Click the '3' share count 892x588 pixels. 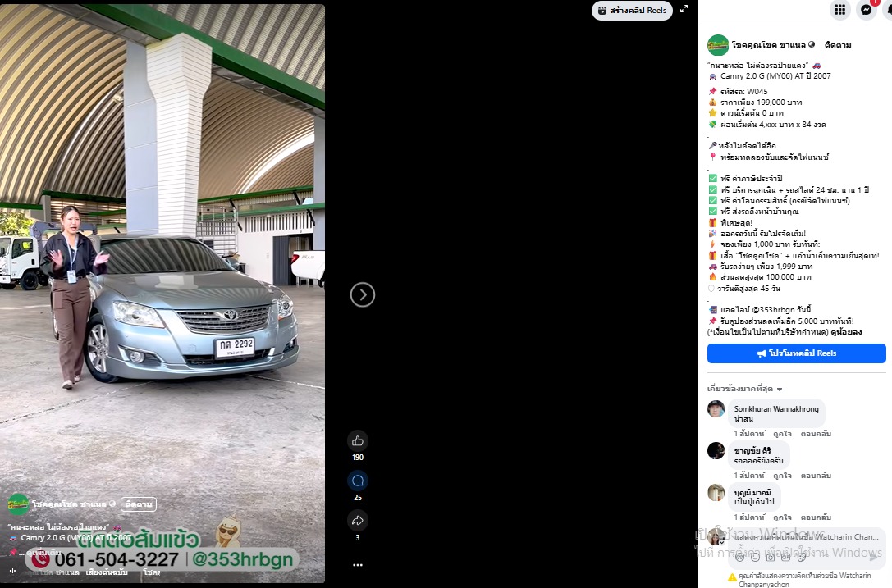357,537
